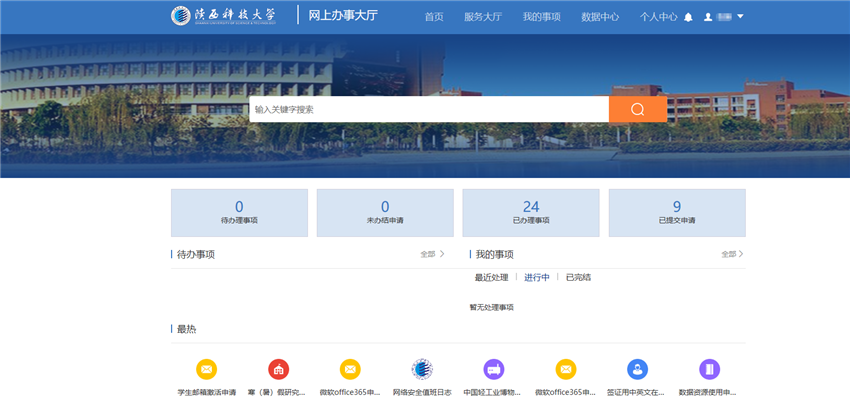The height and width of the screenshot is (404, 850).
Task: Click the 已办理事项 card showing 24
Action: 531,212
